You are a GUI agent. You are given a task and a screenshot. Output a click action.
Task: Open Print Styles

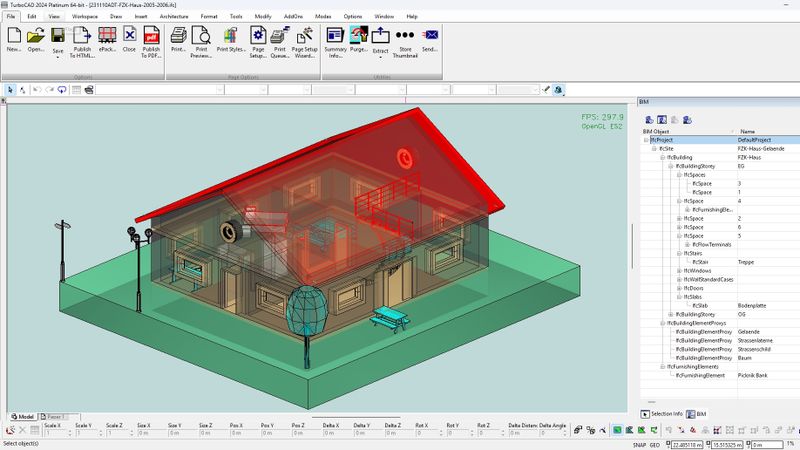point(231,40)
